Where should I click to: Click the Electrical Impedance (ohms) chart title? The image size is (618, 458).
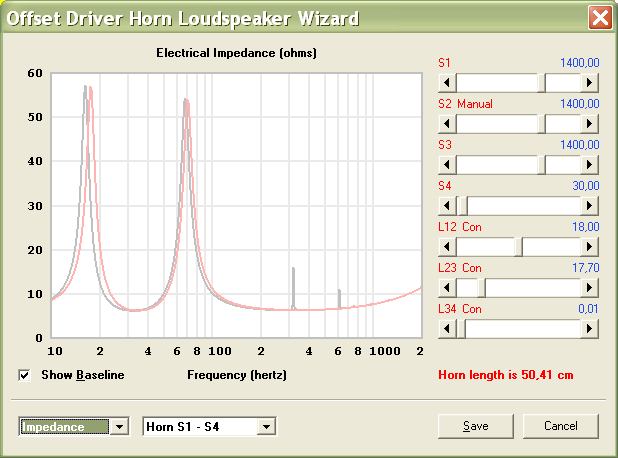pyautogui.click(x=236, y=53)
